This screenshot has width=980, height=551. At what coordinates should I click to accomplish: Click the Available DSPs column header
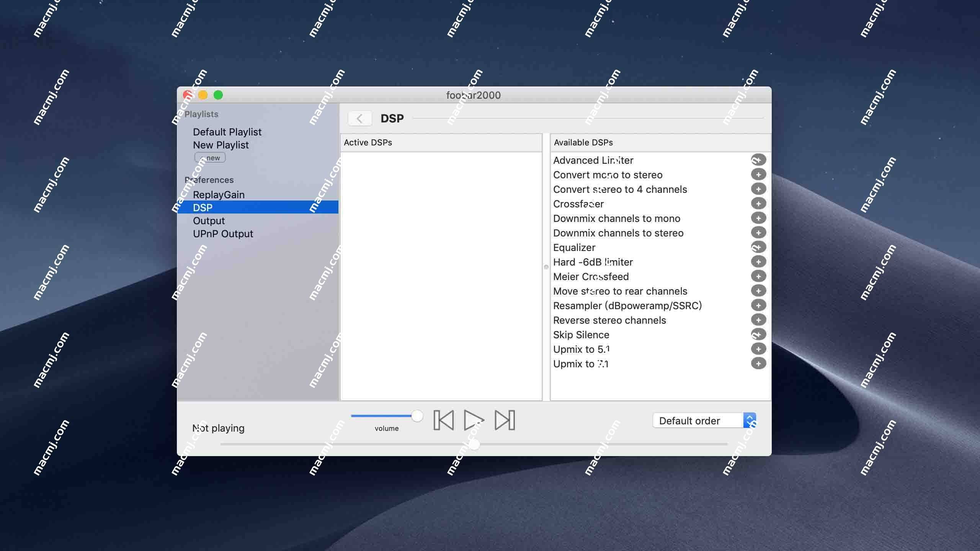click(x=660, y=142)
